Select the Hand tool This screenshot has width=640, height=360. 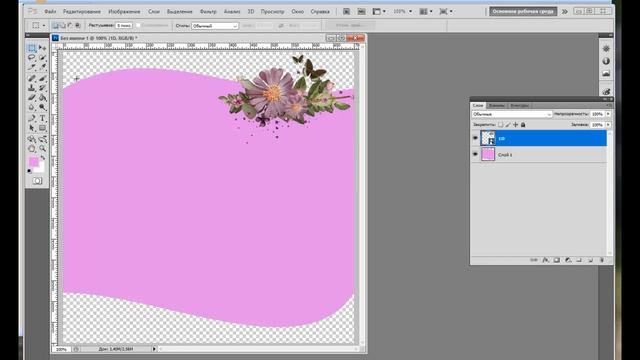(32, 149)
